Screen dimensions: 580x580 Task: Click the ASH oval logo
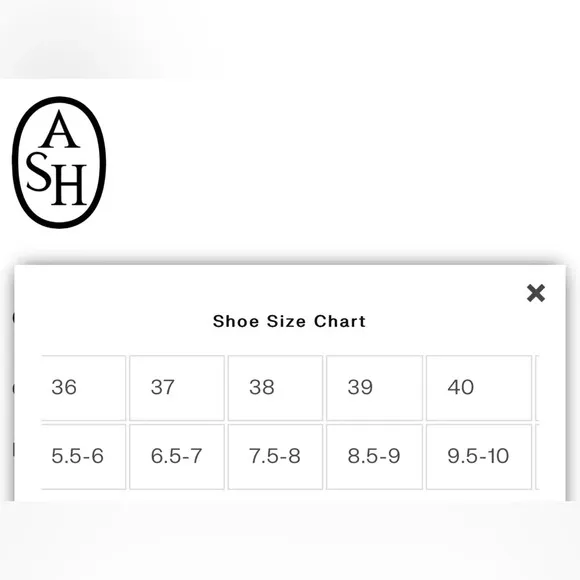click(59, 162)
